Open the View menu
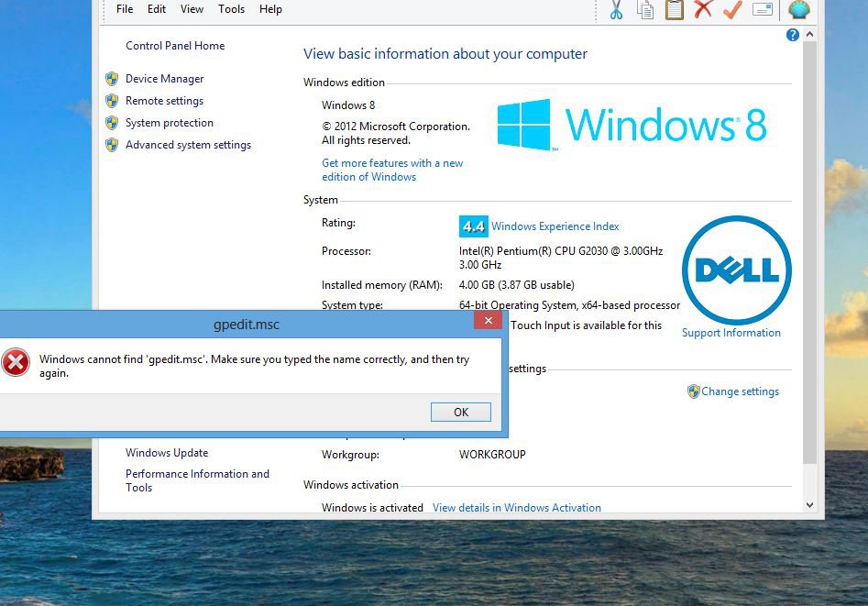 pyautogui.click(x=192, y=9)
